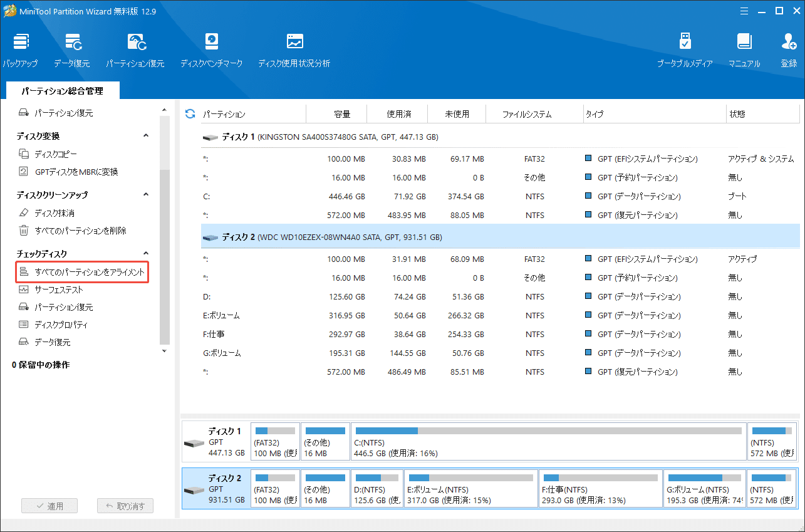
Task: Collapse the ディスククリーンアップ group
Action: pos(145,194)
